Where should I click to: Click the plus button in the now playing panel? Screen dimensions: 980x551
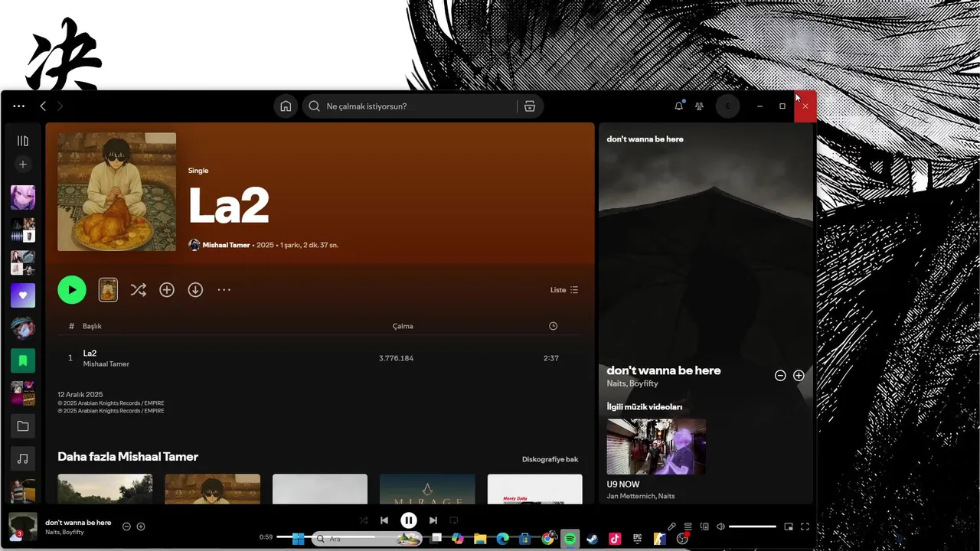click(799, 376)
